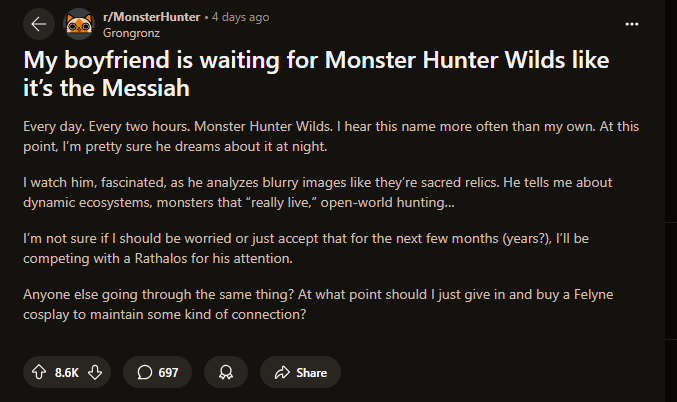The height and width of the screenshot is (402, 677).
Task: Click the "4 days ago" timestamp
Action: (240, 17)
